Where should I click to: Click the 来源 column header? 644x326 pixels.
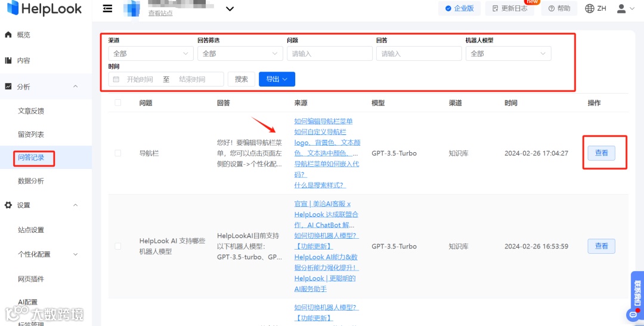301,103
